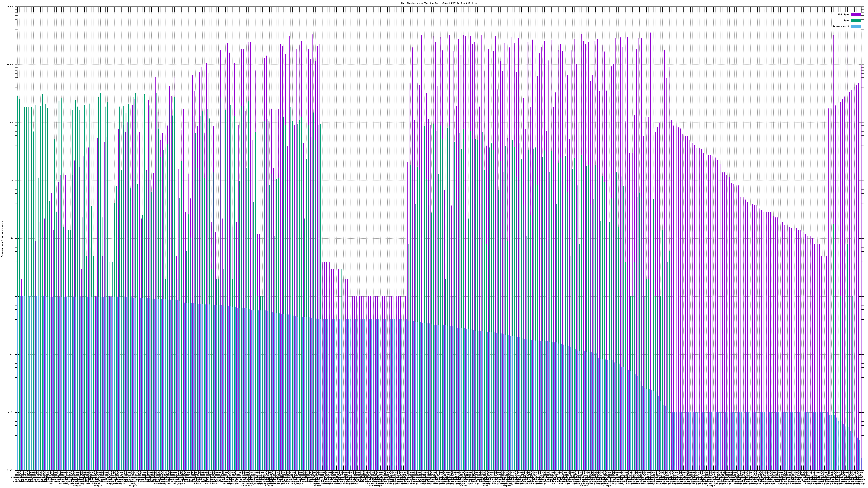Viewport: 868px width, 488px height.
Task: Click the 100000 y-axis tick label
Action: (x=10, y=7)
